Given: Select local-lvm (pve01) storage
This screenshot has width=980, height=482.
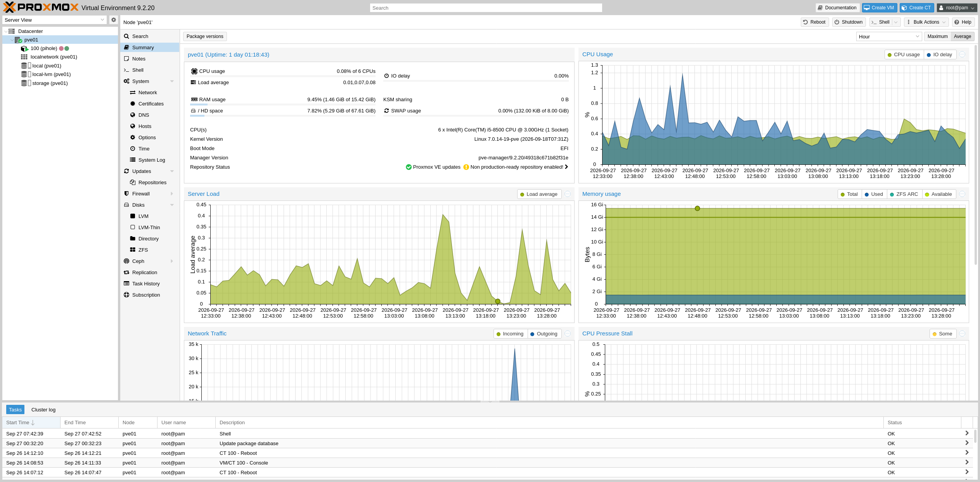Looking at the screenshot, I should click(x=51, y=74).
